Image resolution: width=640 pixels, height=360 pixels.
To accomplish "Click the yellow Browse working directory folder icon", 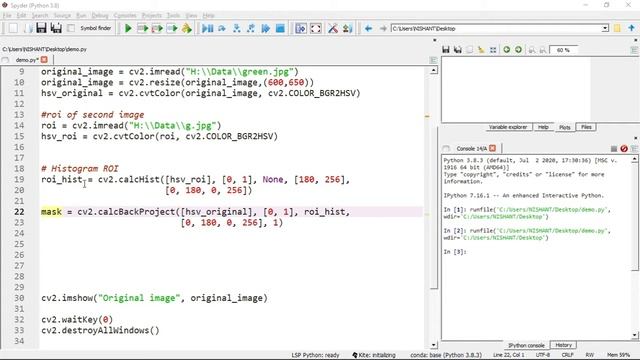I will click(617, 28).
